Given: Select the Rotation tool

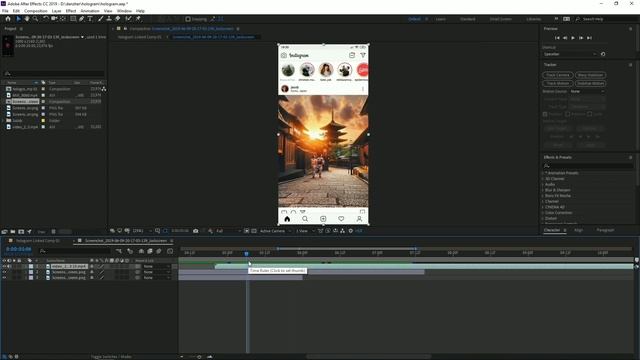Looking at the screenshot, I should point(45,19).
